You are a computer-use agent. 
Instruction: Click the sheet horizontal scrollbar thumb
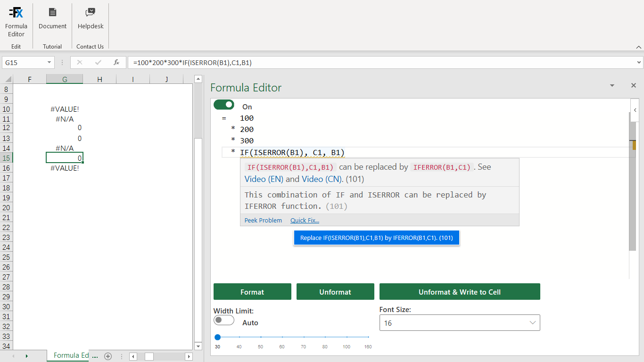click(x=149, y=356)
